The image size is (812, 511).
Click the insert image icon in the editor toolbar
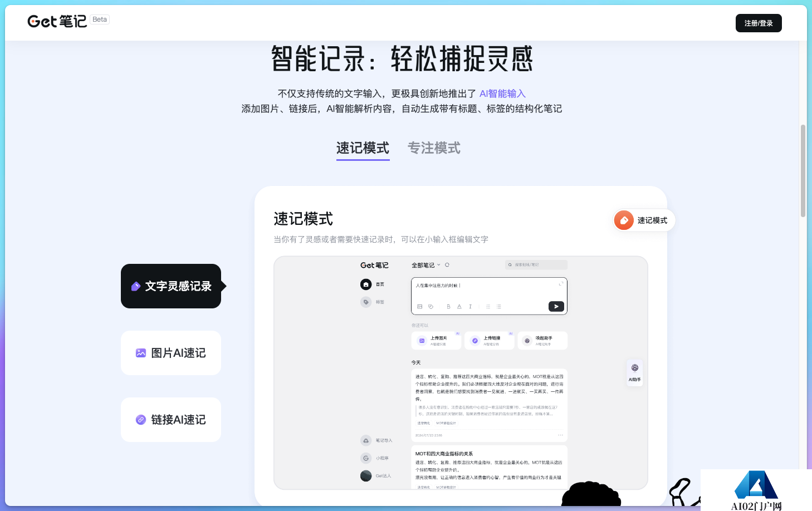[x=420, y=307]
